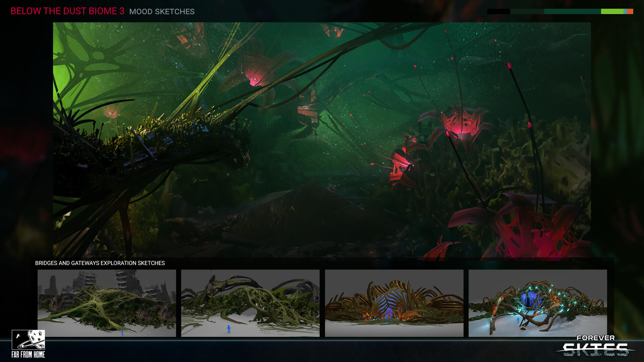Click the blue human figure in fourth sketch
The height and width of the screenshot is (362, 644).
tap(518, 320)
